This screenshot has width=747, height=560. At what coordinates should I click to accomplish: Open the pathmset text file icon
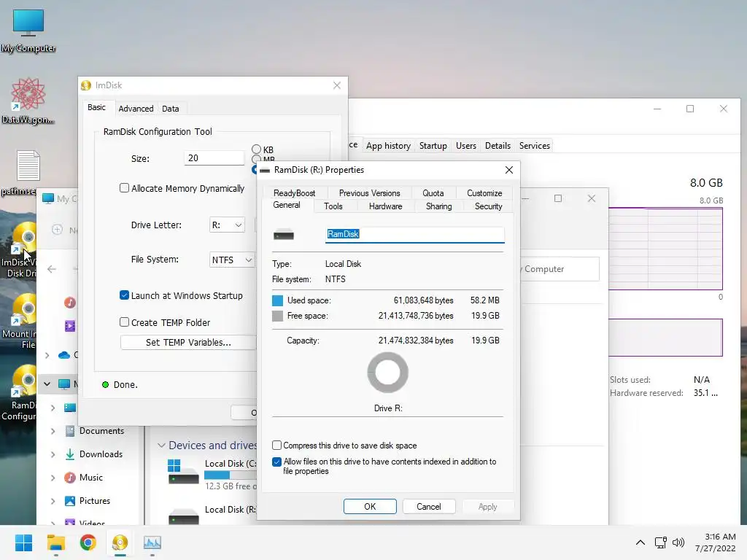28,172
